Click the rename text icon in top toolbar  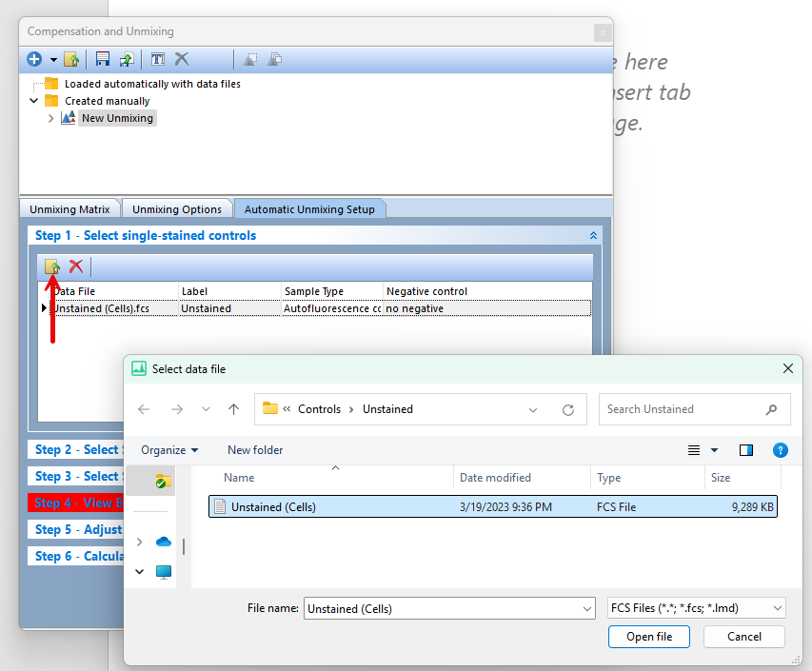tap(158, 59)
